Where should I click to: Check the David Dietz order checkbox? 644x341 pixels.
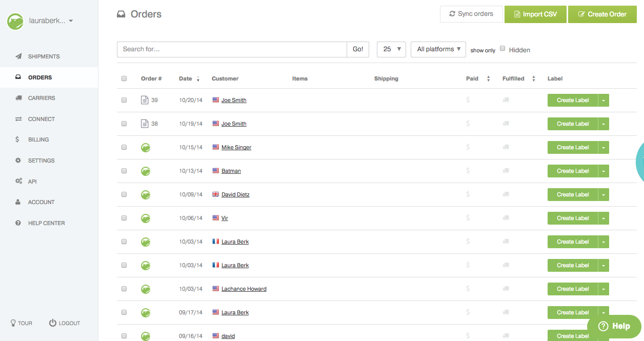point(124,194)
